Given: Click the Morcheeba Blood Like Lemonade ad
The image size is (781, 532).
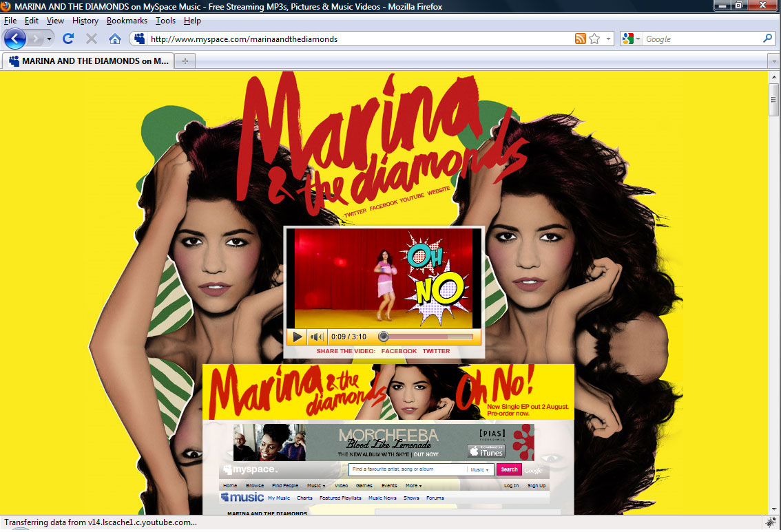Looking at the screenshot, I should (384, 443).
